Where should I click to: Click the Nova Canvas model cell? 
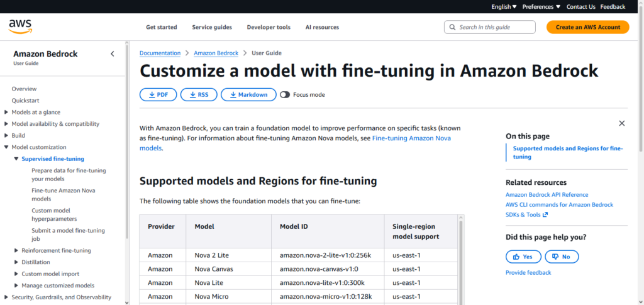click(228, 269)
